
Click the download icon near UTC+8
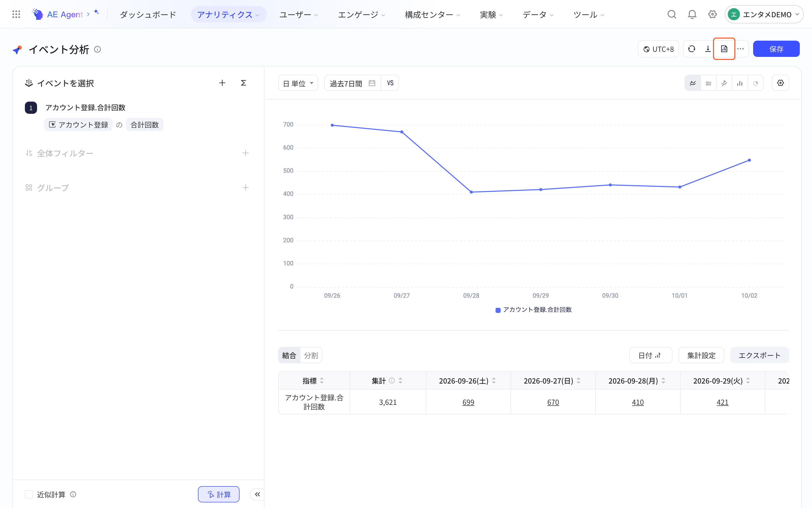tap(708, 49)
